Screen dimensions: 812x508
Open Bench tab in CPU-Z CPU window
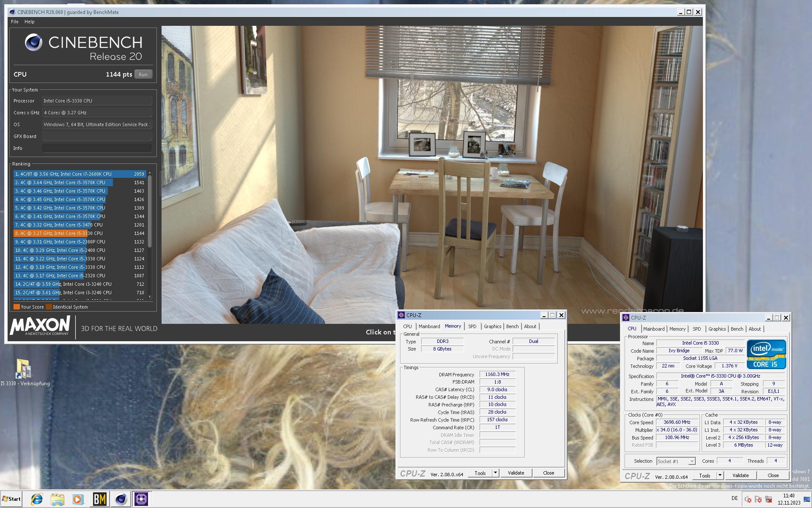(x=737, y=329)
